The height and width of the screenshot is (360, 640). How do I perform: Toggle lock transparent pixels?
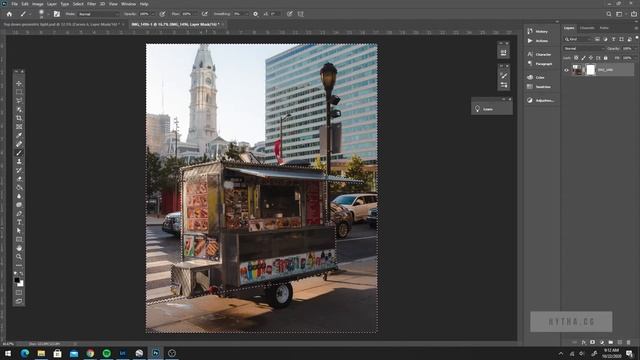click(576, 58)
